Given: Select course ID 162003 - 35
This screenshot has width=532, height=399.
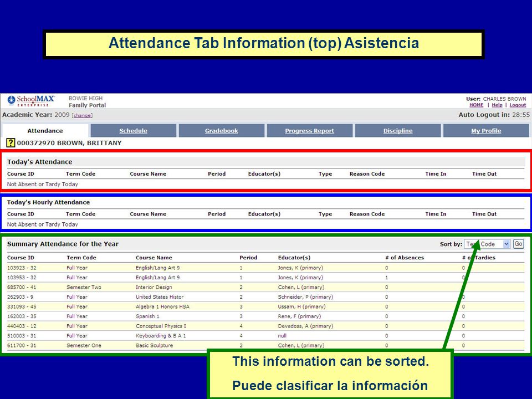Looking at the screenshot, I should click(22, 316).
